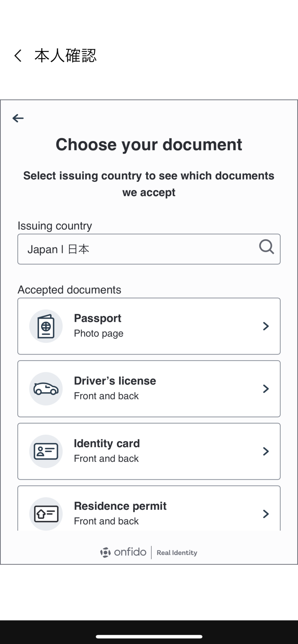The height and width of the screenshot is (644, 298).
Task: Tap the ID card icon for Identity card
Action: click(46, 451)
